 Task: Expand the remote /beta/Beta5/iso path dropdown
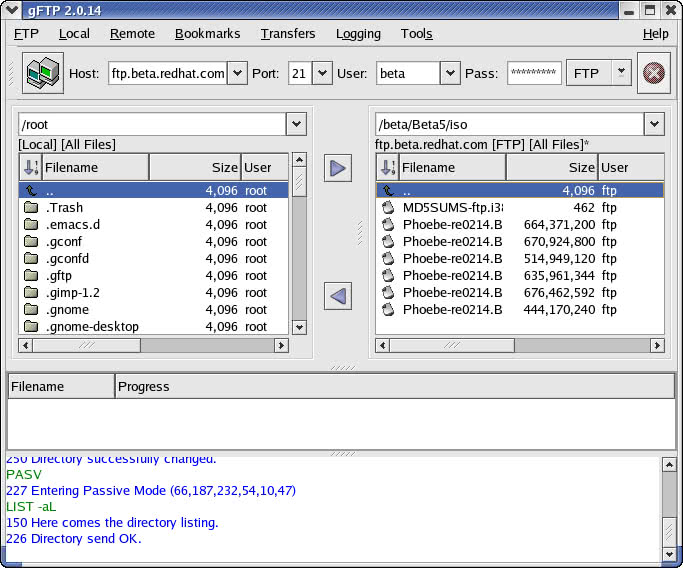coord(654,124)
